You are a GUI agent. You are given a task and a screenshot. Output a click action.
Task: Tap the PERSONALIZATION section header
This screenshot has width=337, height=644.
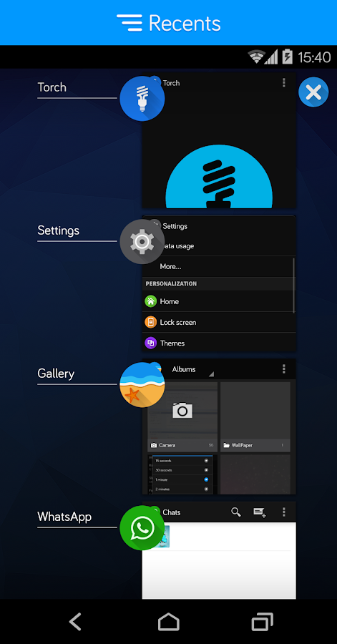coord(171,284)
